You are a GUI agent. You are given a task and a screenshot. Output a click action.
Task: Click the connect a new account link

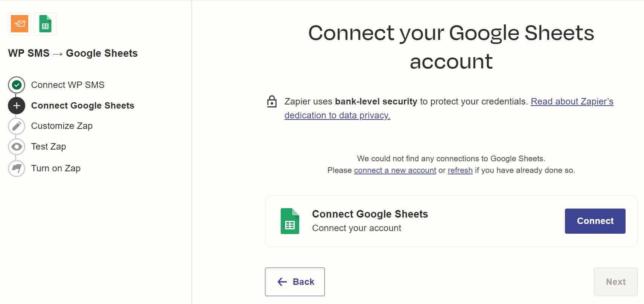[x=395, y=170]
